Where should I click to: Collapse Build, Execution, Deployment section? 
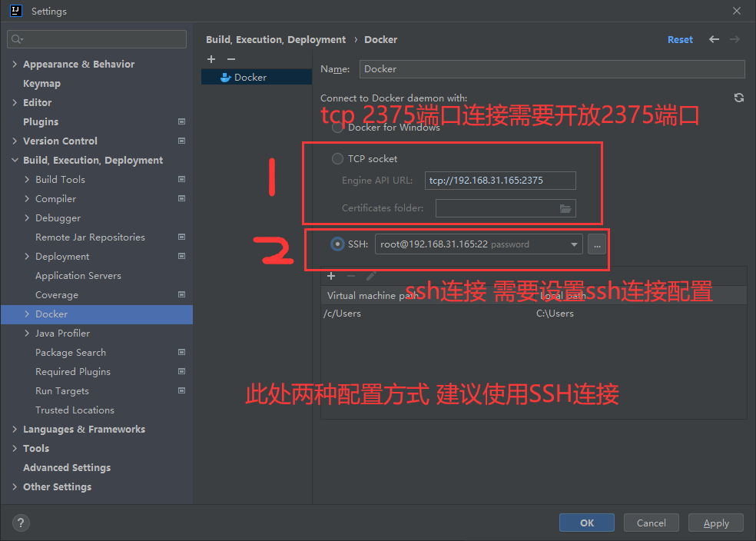tap(15, 160)
